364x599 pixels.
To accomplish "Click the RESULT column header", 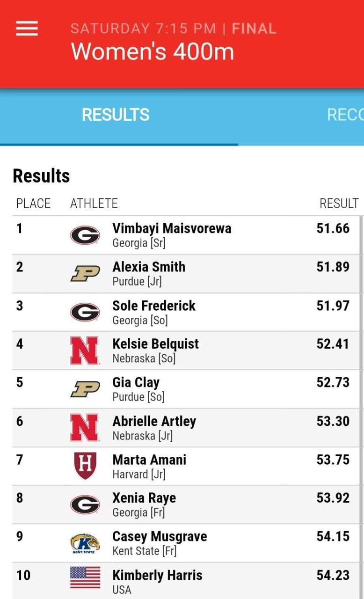I will pos(339,204).
